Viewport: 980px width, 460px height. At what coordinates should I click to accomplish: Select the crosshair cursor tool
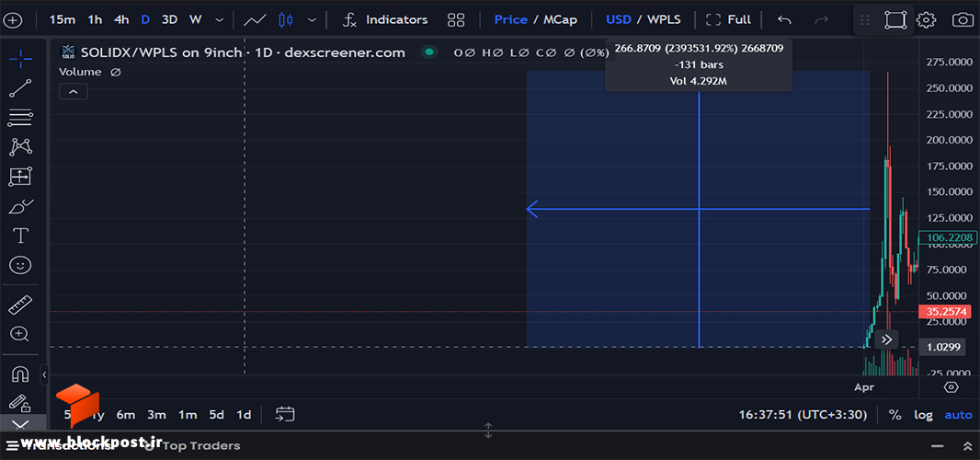click(x=20, y=60)
